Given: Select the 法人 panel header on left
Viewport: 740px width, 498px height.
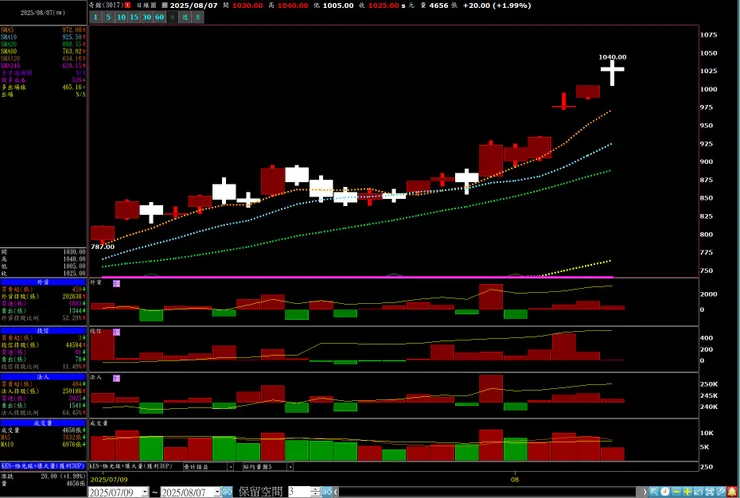Looking at the screenshot, I should pos(43,377).
